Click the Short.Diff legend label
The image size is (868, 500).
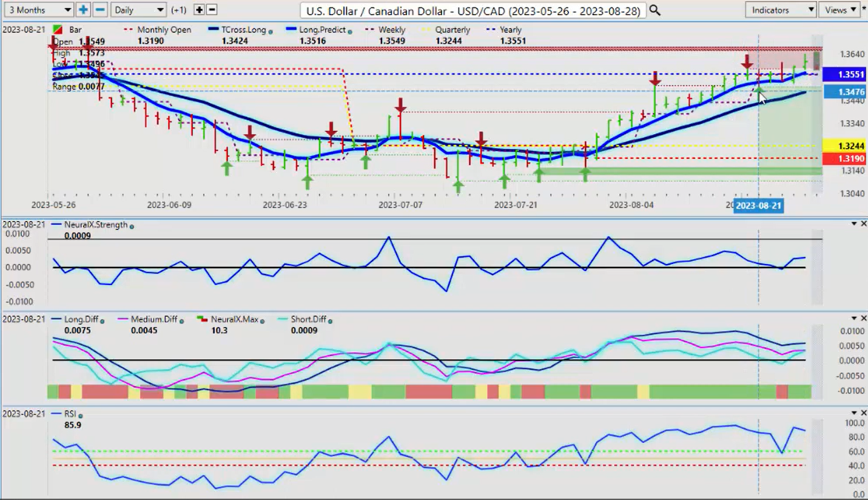(308, 320)
